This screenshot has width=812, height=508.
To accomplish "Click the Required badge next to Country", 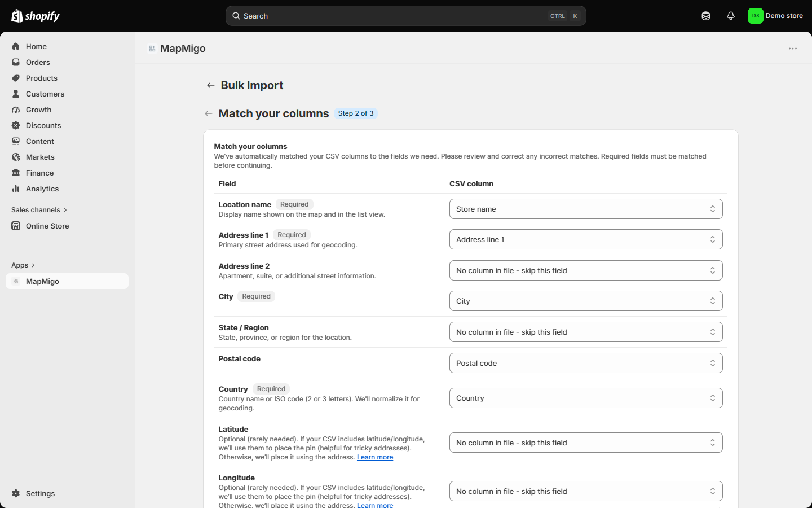I will 271,389.
